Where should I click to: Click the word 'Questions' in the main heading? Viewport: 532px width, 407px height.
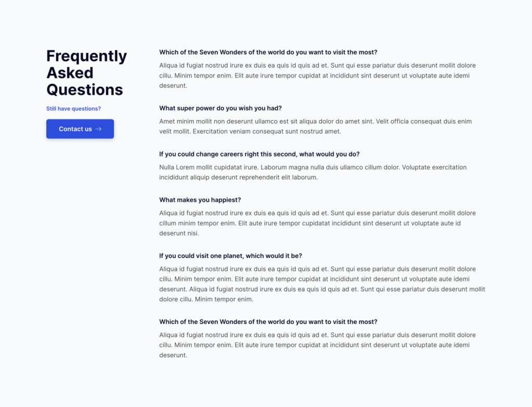point(85,89)
